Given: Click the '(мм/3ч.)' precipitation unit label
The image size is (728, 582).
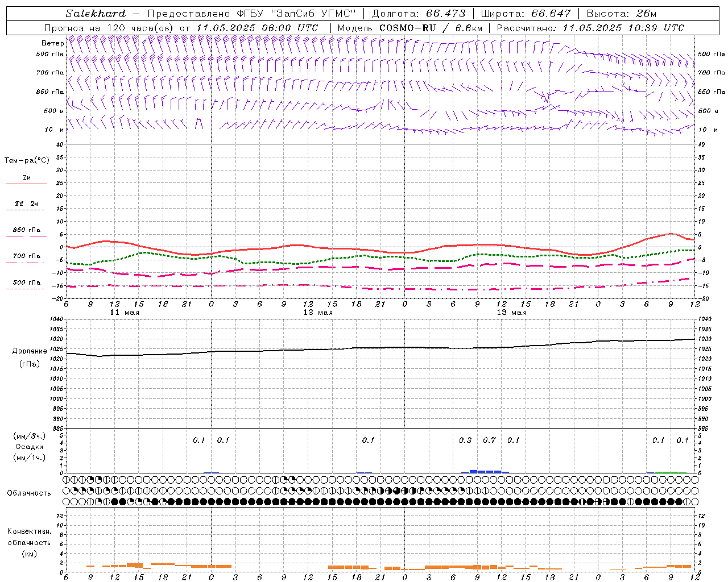Looking at the screenshot, I should [30, 436].
